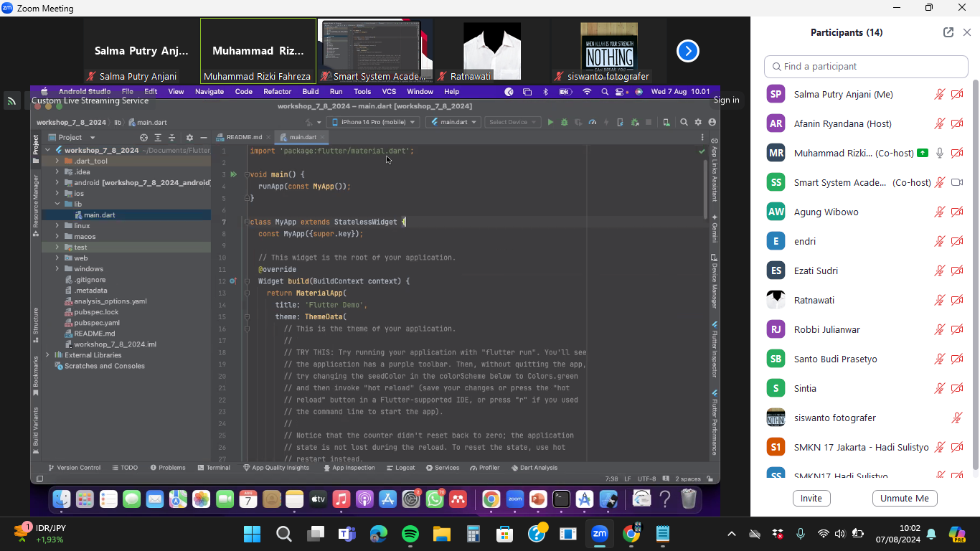Click the Windows Start button
Screen dimensions: 980x551
pos(252,534)
